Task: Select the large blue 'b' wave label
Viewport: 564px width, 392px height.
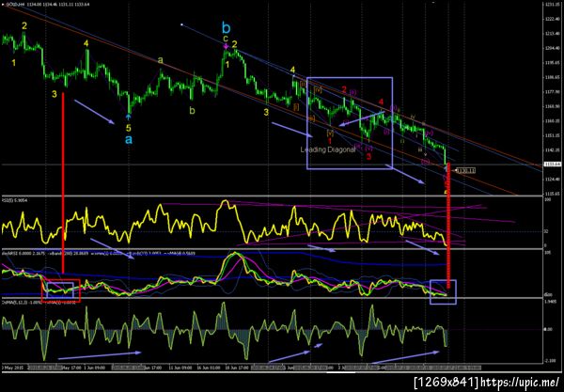Action: [226, 27]
